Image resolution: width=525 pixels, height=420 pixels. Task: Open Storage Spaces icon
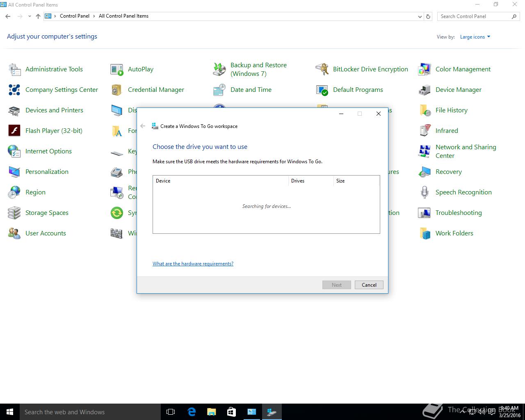pos(15,213)
